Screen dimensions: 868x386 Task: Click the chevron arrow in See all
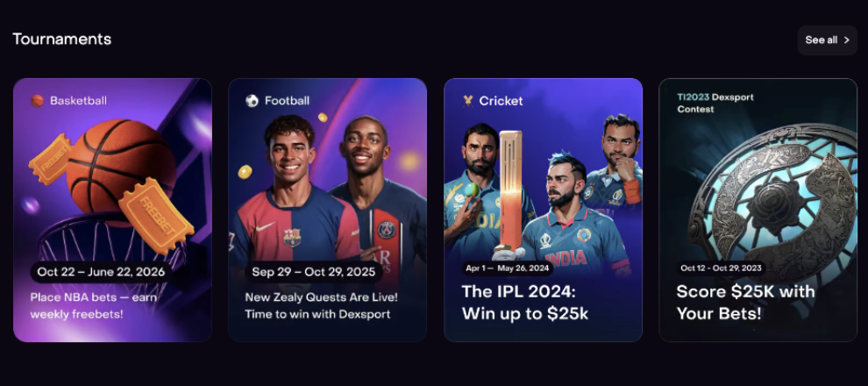(x=846, y=39)
